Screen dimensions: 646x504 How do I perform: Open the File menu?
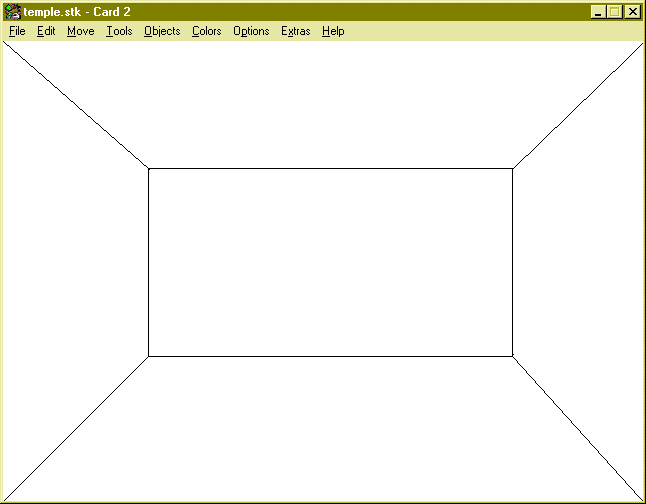pyautogui.click(x=17, y=31)
